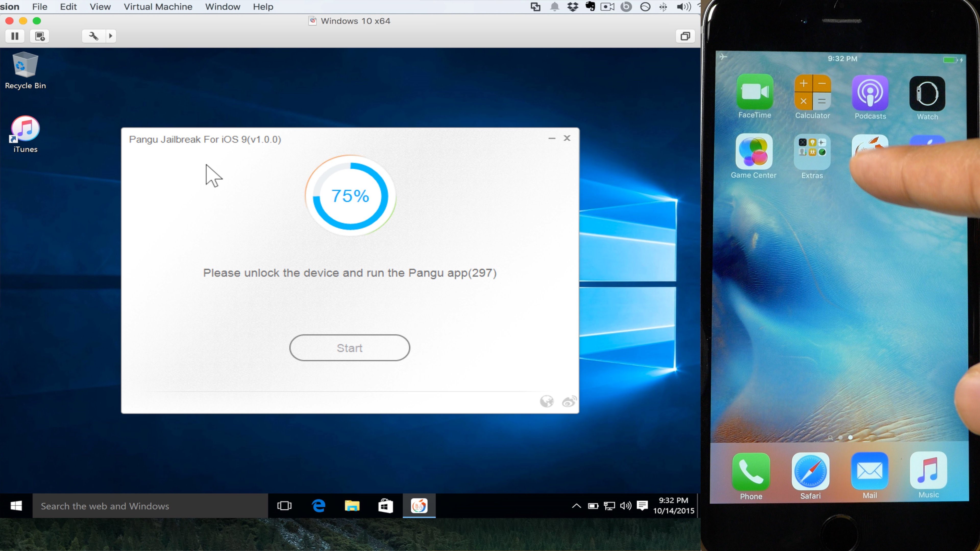Pause the virtual machine
Viewport: 980px width, 551px height.
pyautogui.click(x=15, y=36)
